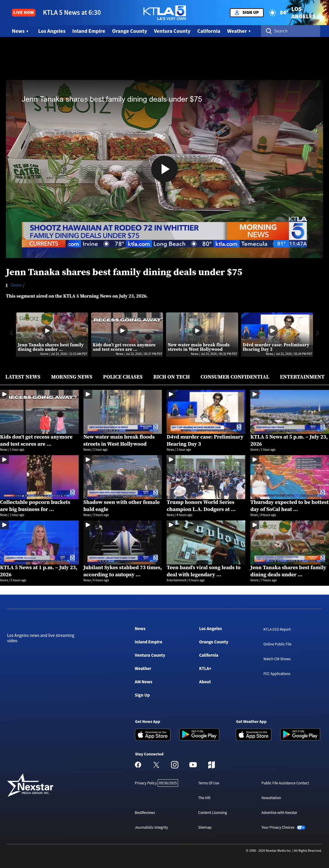The width and height of the screenshot is (329, 868).
Task: Open the Instagram social icon
Action: coord(175,765)
